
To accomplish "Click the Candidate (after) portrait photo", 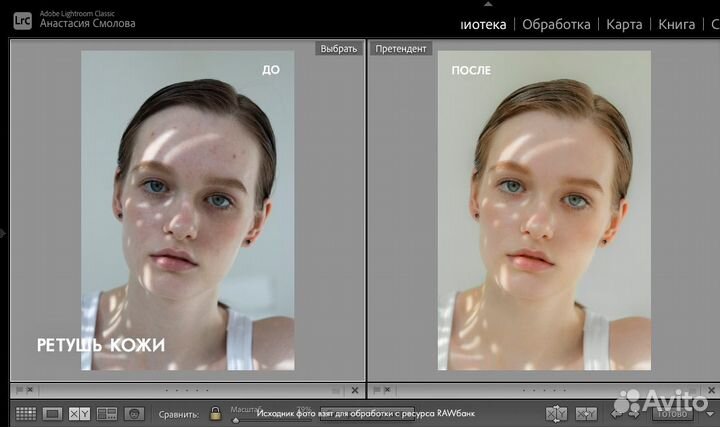I will coord(544,210).
